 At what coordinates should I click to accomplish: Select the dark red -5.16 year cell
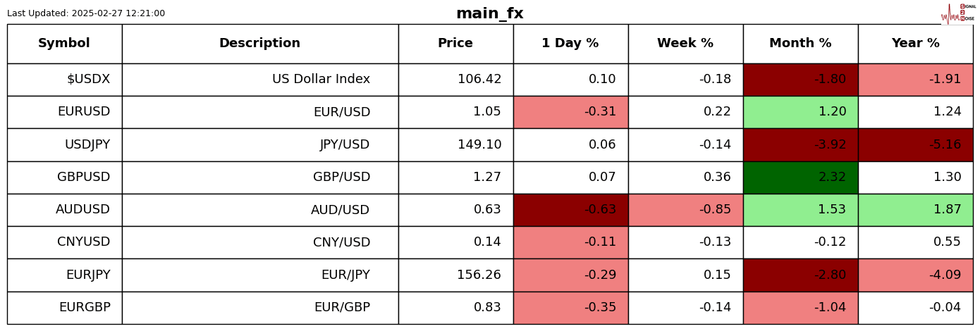tap(915, 145)
